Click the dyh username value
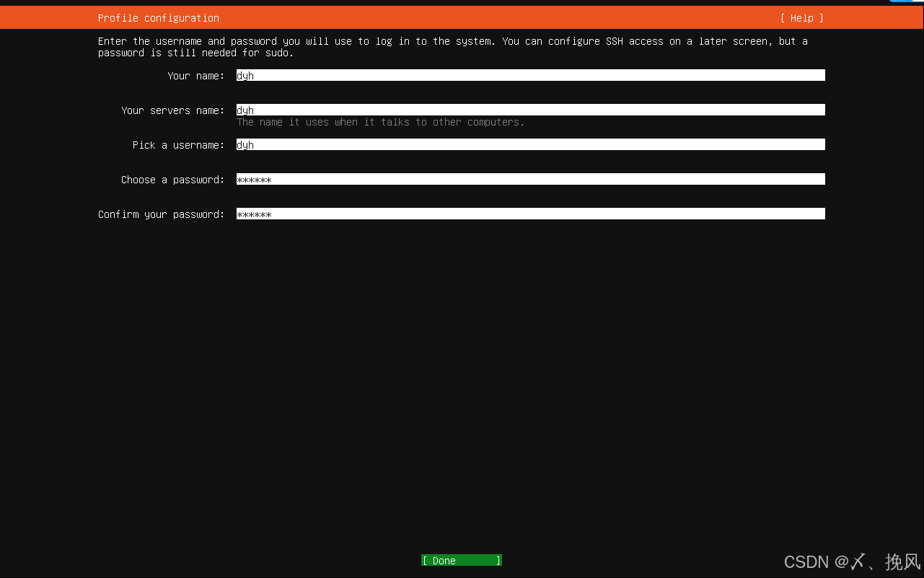This screenshot has height=578, width=924. [x=245, y=144]
